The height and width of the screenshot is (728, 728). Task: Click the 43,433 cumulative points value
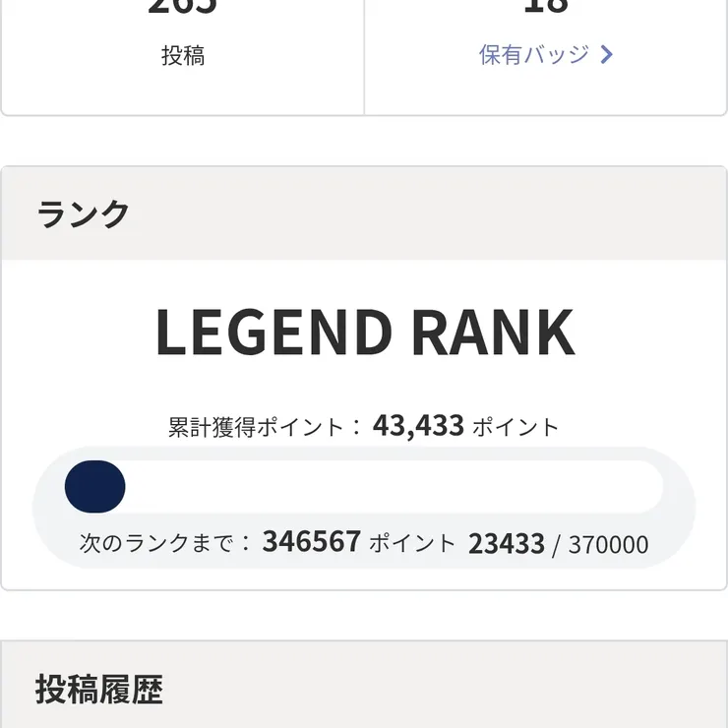pyautogui.click(x=418, y=426)
